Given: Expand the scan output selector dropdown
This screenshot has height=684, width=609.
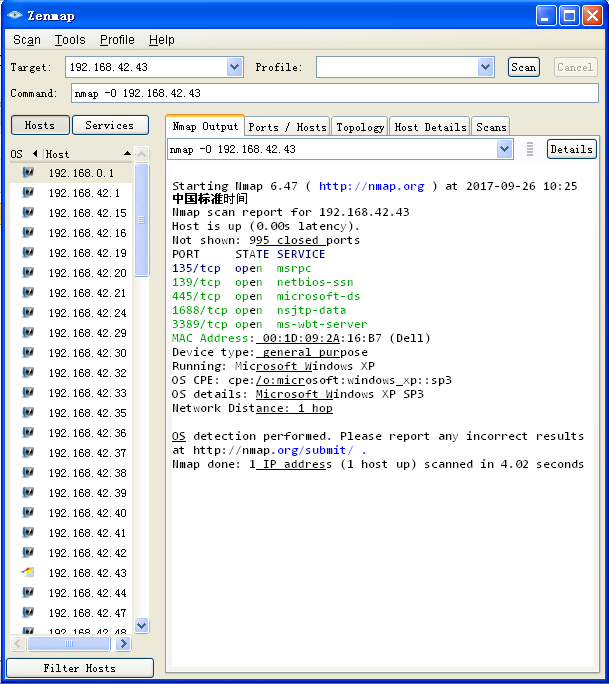Looking at the screenshot, I should (504, 149).
